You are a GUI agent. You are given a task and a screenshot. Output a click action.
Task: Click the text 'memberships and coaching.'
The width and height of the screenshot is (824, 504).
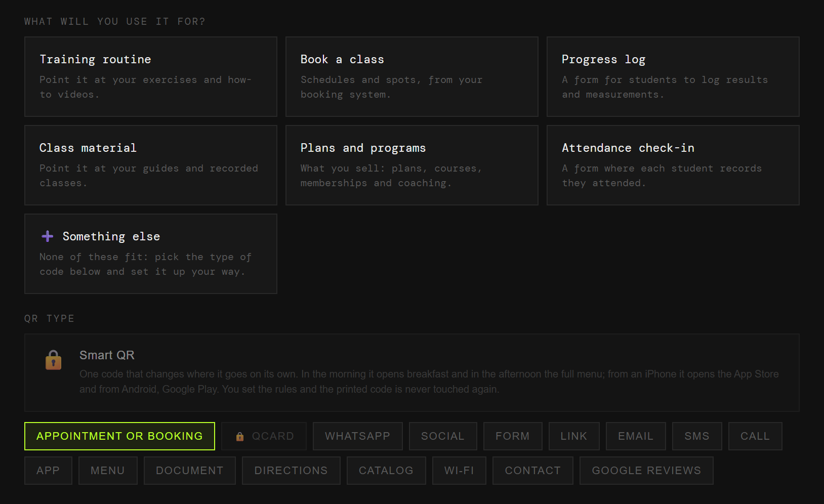376,183
